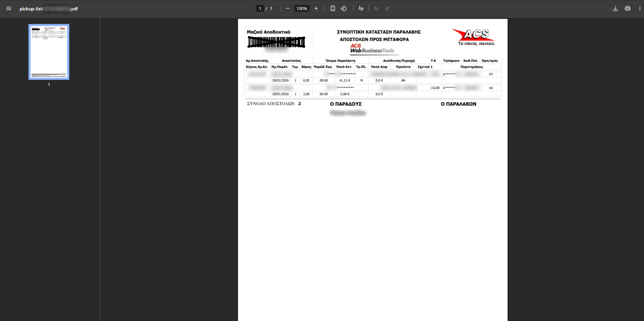Click the zoom out minus button
Screen dimensions: 644x321
[x=288, y=9]
